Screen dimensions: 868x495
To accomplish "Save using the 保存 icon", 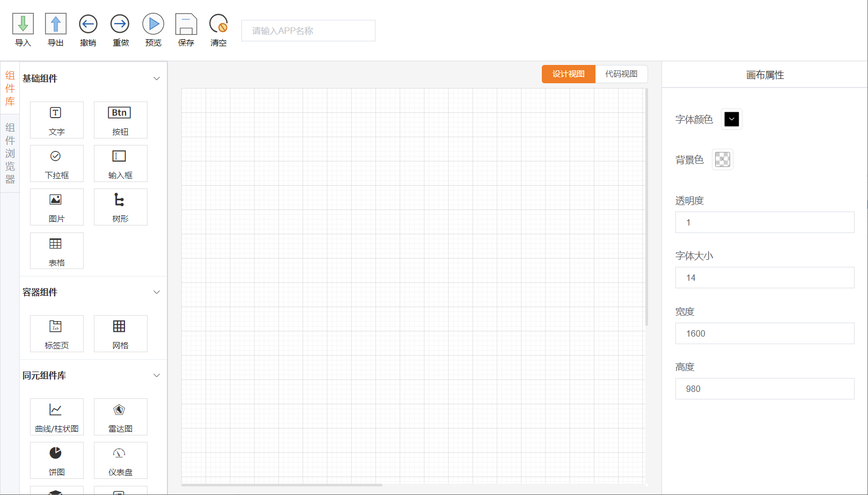I will [186, 24].
